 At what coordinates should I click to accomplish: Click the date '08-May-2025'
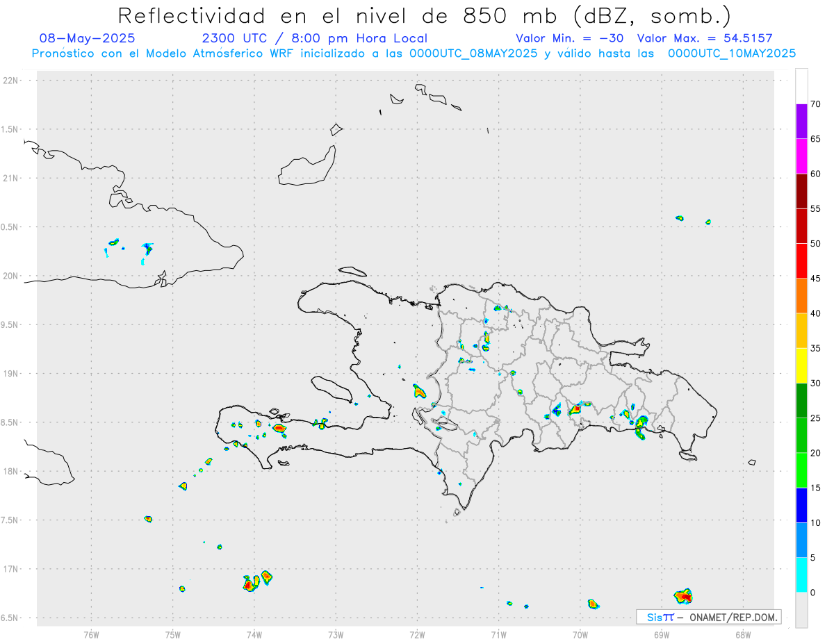(x=88, y=38)
